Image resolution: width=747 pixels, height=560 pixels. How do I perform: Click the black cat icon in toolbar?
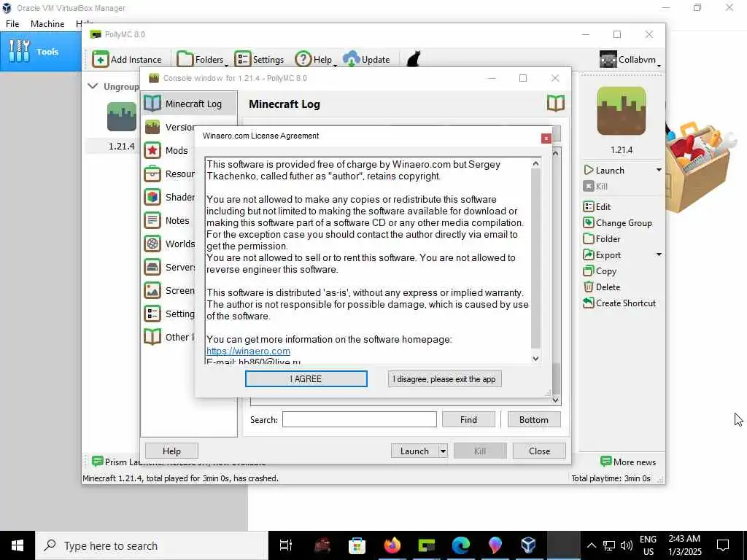point(414,59)
